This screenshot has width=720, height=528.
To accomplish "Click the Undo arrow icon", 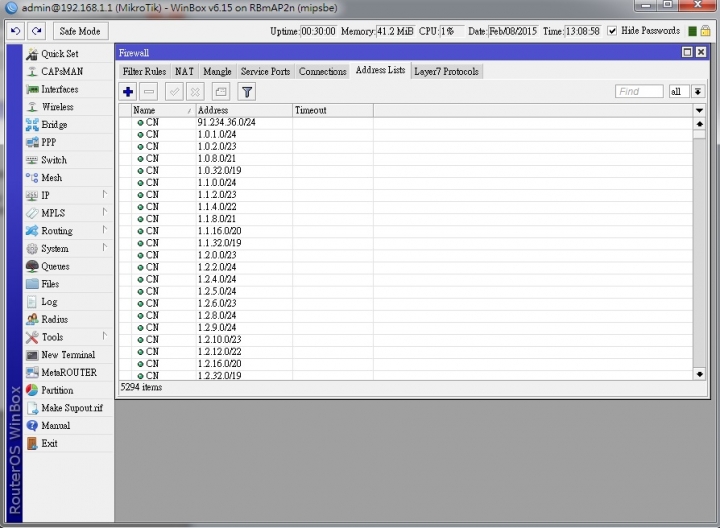I will click(x=16, y=31).
